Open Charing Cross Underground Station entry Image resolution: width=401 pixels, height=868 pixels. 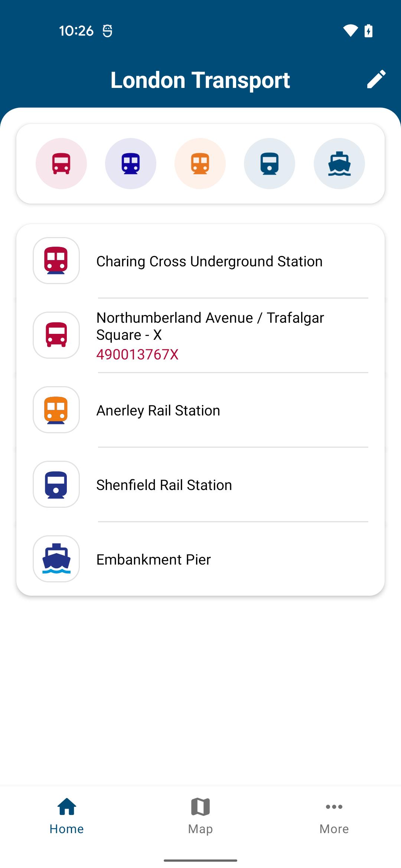pyautogui.click(x=200, y=261)
